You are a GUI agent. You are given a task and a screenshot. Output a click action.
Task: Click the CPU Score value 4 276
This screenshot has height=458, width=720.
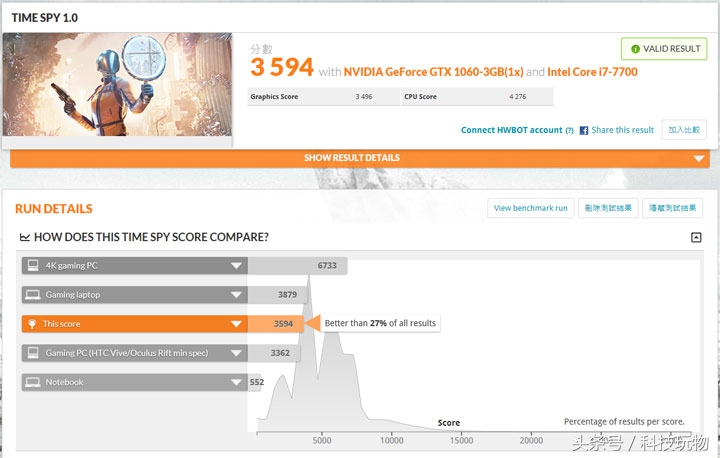pos(518,97)
